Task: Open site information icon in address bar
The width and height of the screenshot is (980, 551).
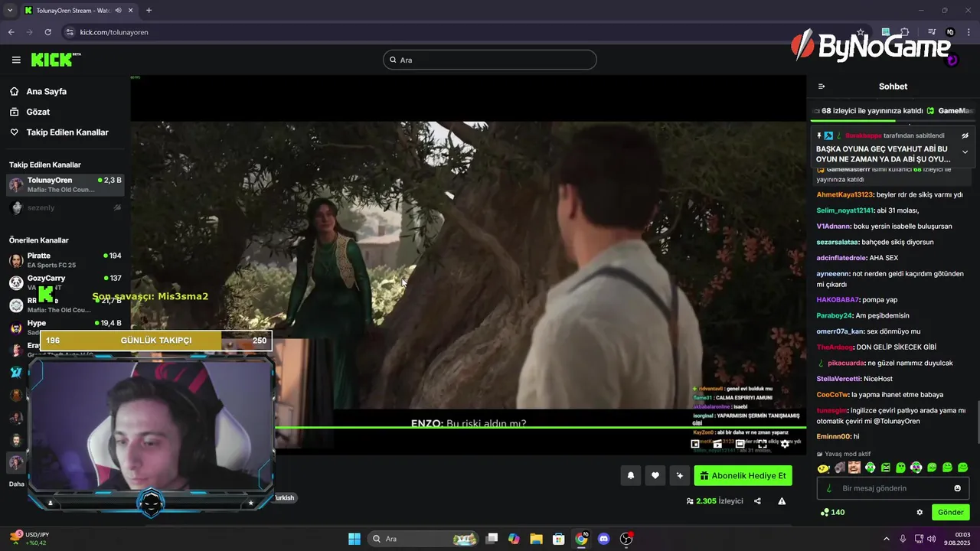Action: coord(70,32)
